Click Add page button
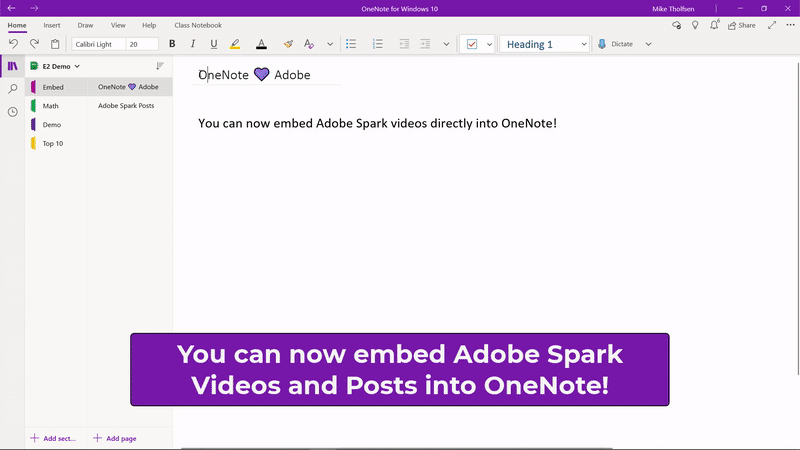 tap(114, 438)
